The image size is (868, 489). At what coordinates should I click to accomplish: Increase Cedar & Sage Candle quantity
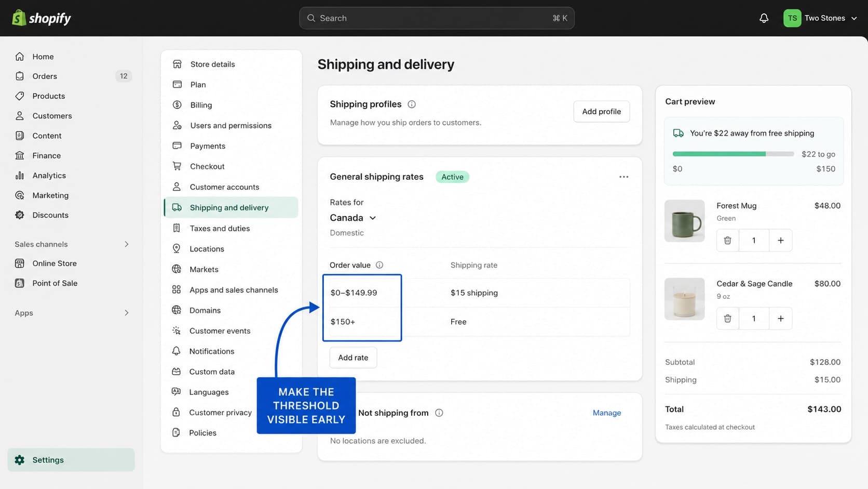(780, 318)
